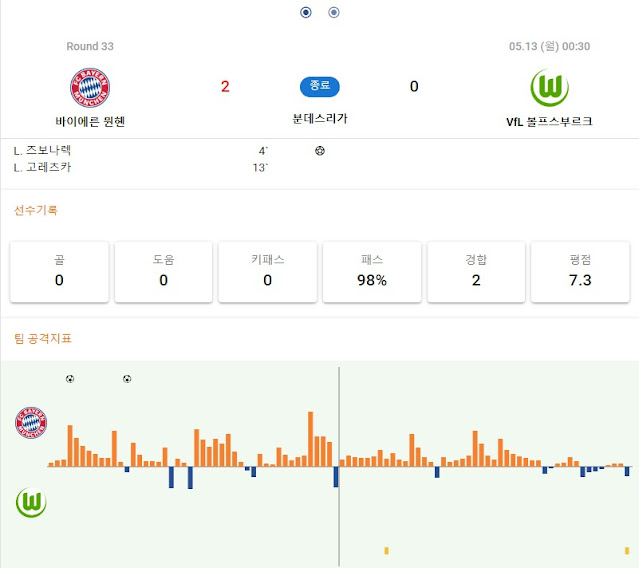Click Bayern logo beside attack chart
This screenshot has height=568, width=639.
tap(31, 423)
